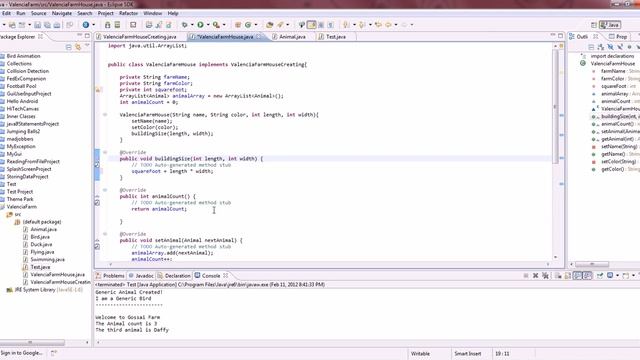The width and height of the screenshot is (640, 360).
Task: Collapse the setAnimal method fold marker
Action: coord(105,234)
